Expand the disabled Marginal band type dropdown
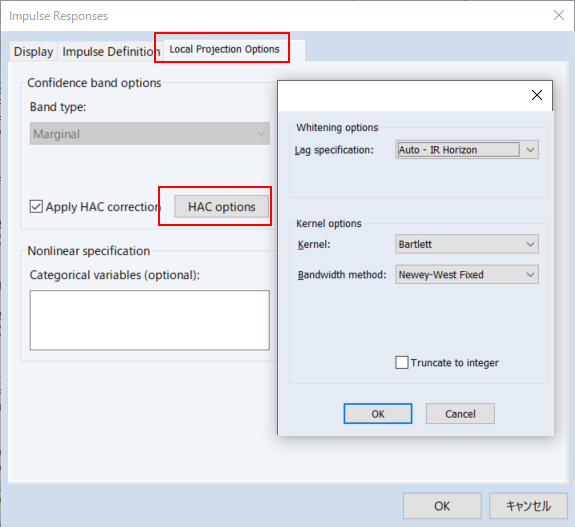 click(x=150, y=133)
